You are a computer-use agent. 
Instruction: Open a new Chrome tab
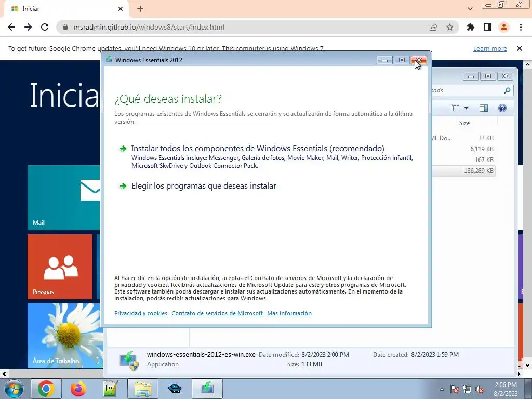140,9
